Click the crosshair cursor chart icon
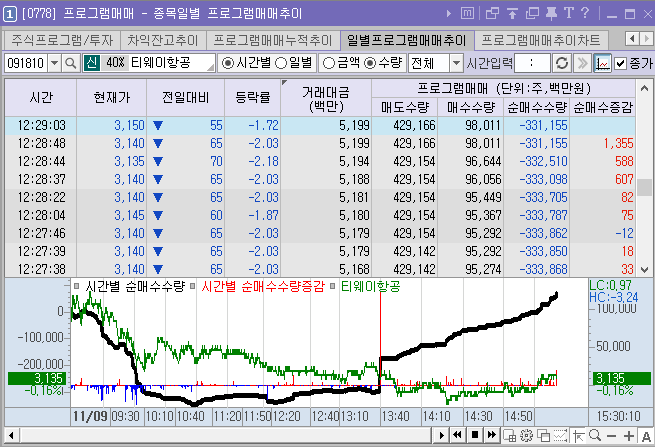Image resolution: width=655 pixels, height=447 pixels. click(579, 436)
